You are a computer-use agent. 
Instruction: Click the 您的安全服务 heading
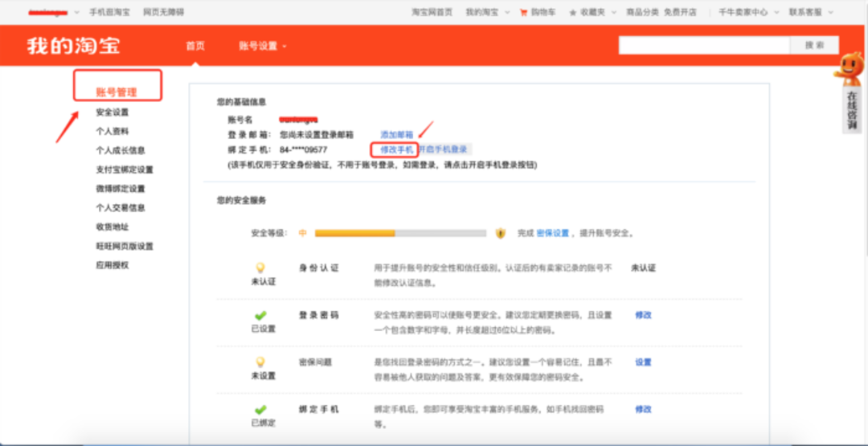click(x=241, y=200)
